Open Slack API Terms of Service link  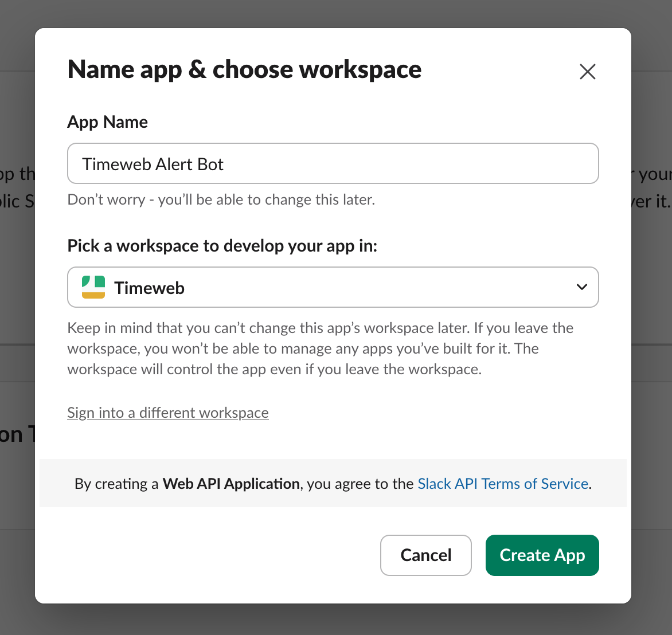point(503,484)
